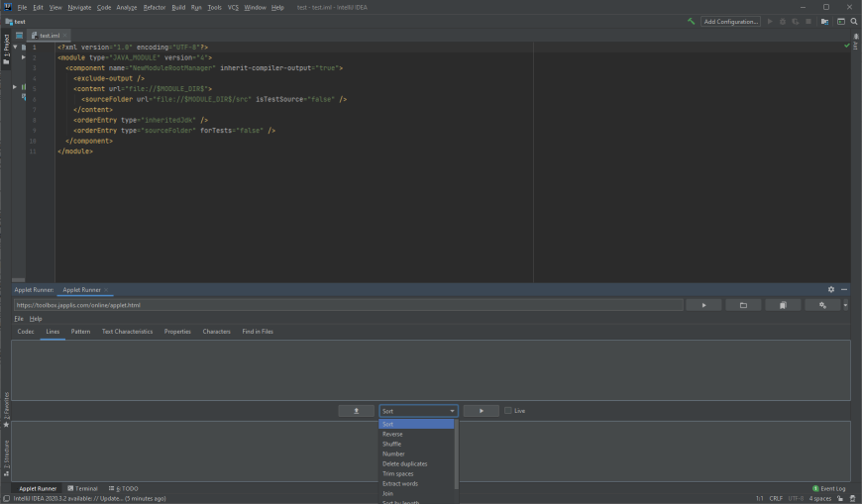Open the Z: Structure side tool window
Viewport: 862px width, 504px height.
[x=6, y=457]
